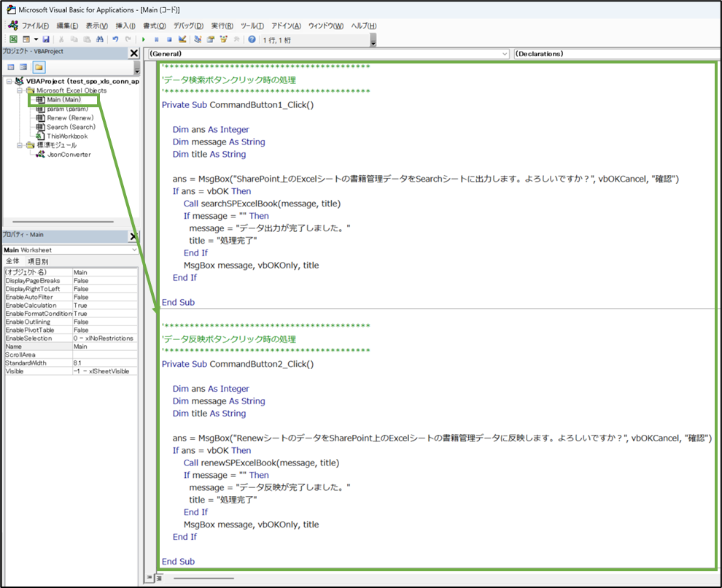The width and height of the screenshot is (722, 588).
Task: Close the Project - VBAProject pane
Action: pos(134,53)
